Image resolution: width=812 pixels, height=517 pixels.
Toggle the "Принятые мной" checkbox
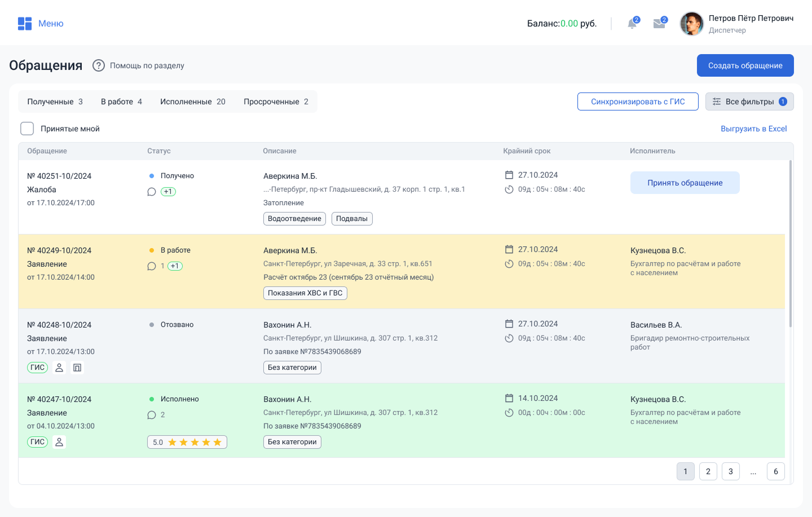(27, 129)
